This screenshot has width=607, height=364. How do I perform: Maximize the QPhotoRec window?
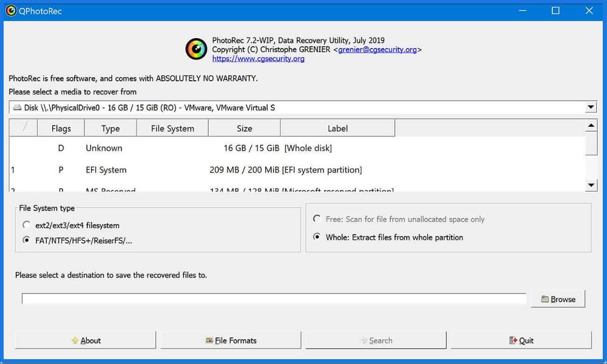click(x=555, y=10)
